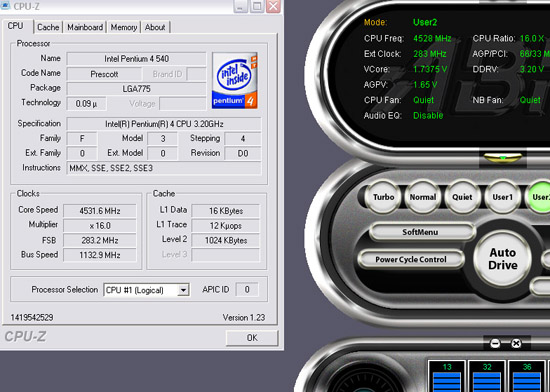Select the green User2 profile button
Image resolution: width=550 pixels, height=392 pixels.
click(x=538, y=197)
